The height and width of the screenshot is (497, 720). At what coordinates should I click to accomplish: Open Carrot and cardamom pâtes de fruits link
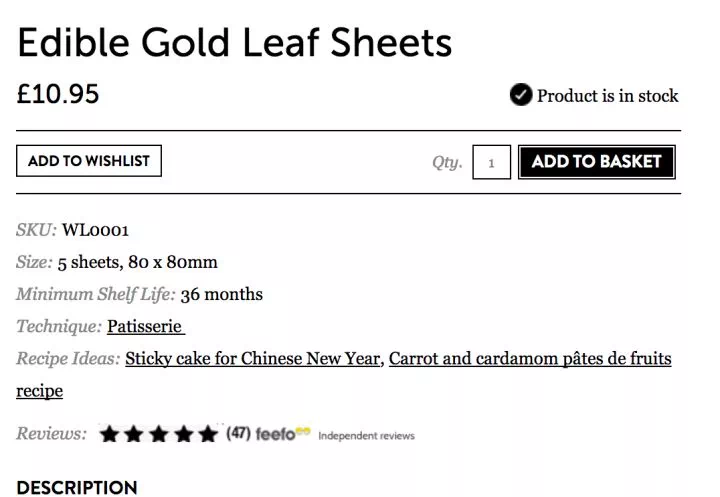[530, 359]
